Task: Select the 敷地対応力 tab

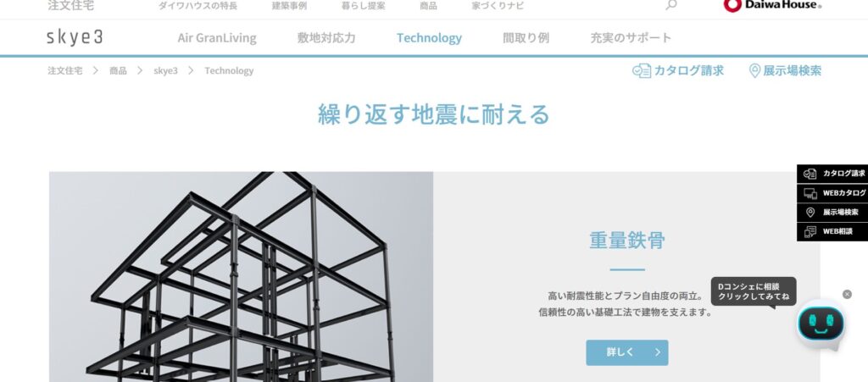Action: (326, 38)
